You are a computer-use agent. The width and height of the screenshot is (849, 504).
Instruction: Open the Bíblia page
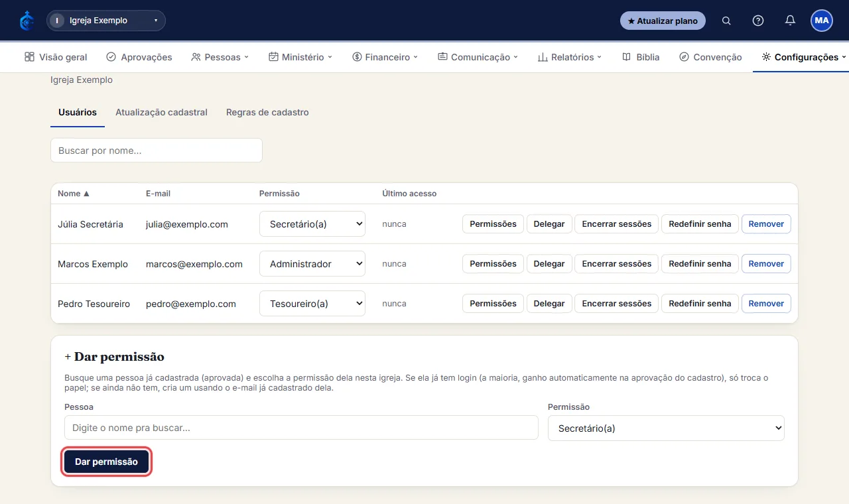click(x=641, y=57)
